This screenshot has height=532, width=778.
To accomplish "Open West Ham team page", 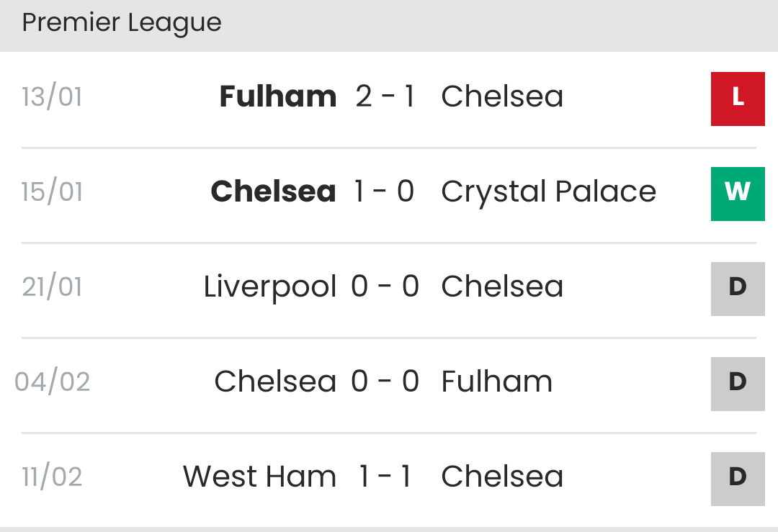I will click(259, 477).
